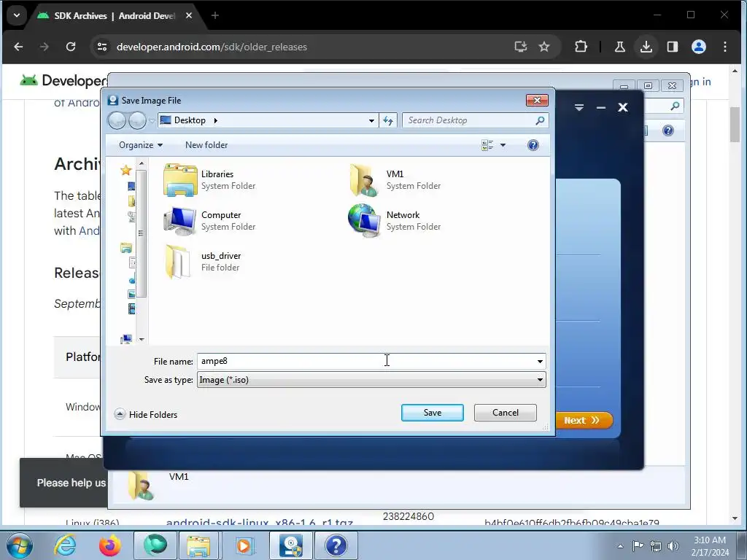Bookmark this page with the star icon
This screenshot has height=560, width=747.
[x=544, y=47]
